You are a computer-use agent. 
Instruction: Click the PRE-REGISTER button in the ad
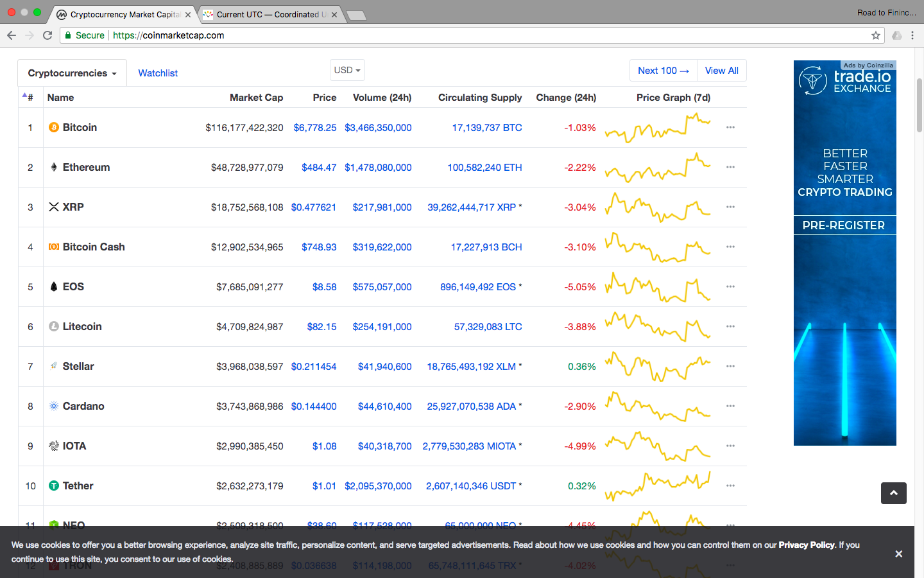(844, 225)
